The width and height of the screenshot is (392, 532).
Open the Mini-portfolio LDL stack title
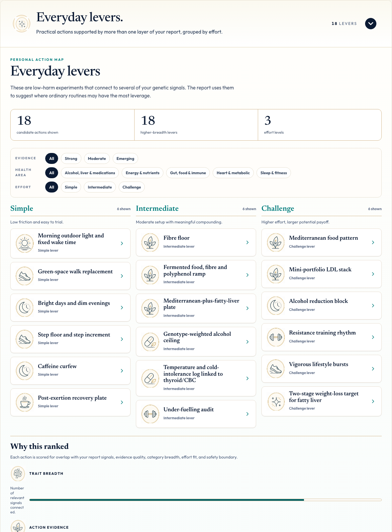[320, 270]
